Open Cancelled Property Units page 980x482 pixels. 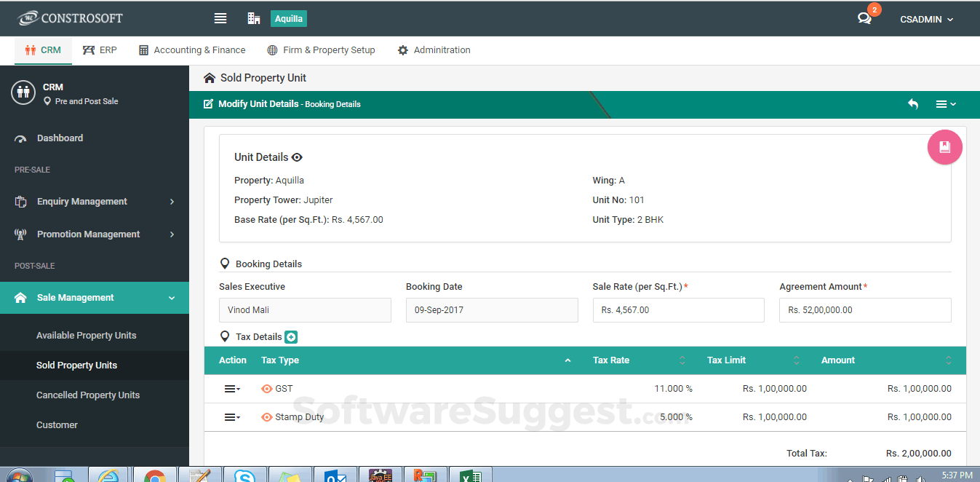click(87, 395)
